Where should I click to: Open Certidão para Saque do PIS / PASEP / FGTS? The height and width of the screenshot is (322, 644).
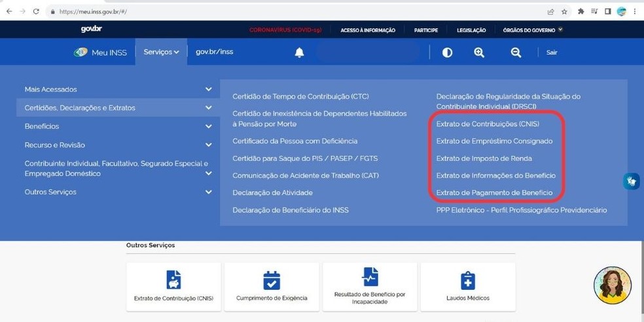pyautogui.click(x=305, y=158)
